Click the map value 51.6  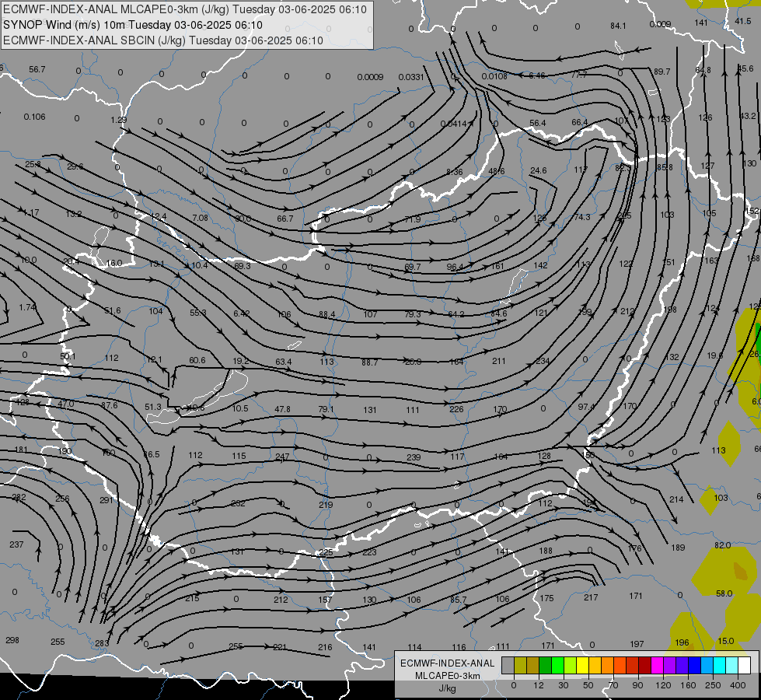pos(113,310)
